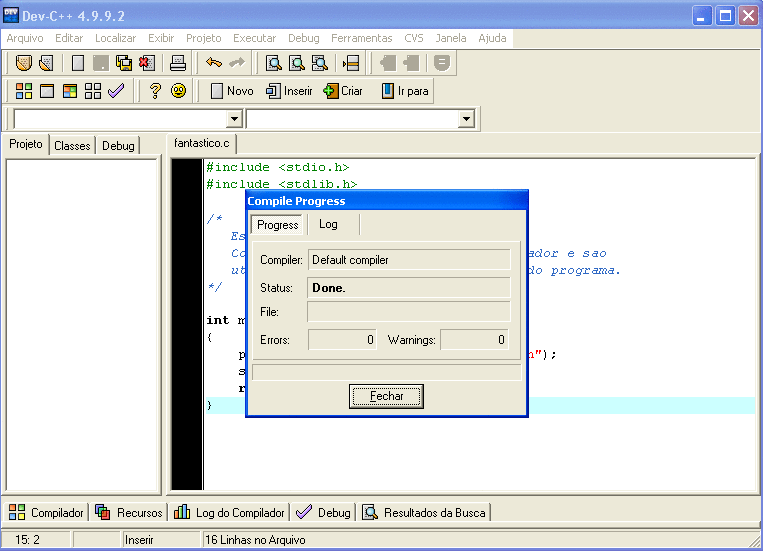Image resolution: width=763 pixels, height=551 pixels.
Task: Click the Compile and Run icon
Action: [70, 91]
